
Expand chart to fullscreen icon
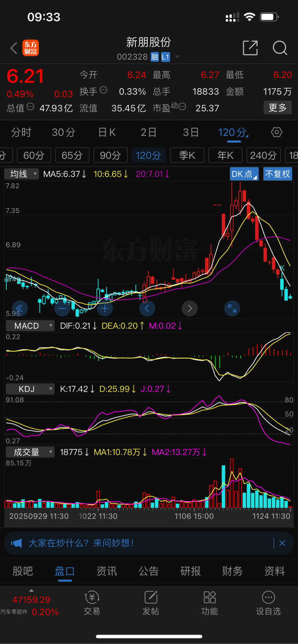coord(232,309)
